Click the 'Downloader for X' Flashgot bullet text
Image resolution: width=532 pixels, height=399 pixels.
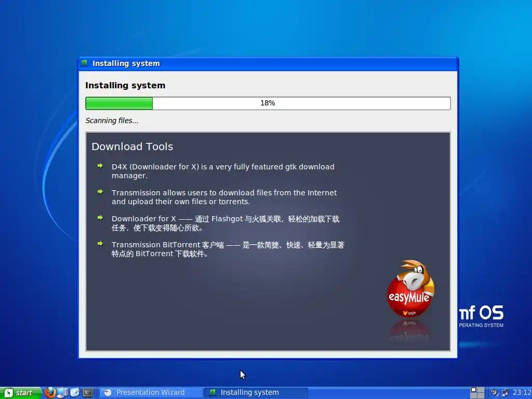(225, 223)
